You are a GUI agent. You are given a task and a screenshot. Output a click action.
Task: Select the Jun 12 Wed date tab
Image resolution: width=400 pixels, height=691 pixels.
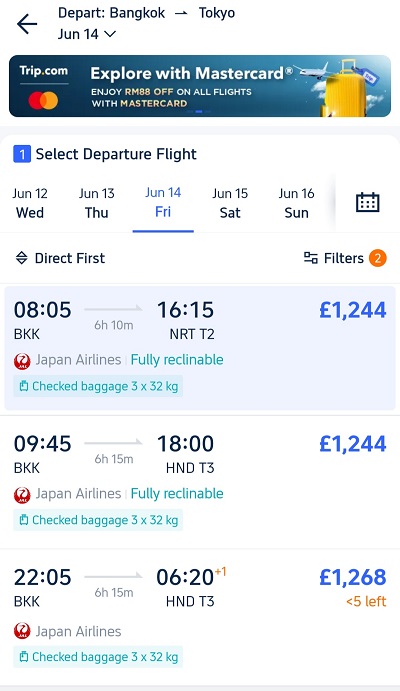(x=30, y=203)
